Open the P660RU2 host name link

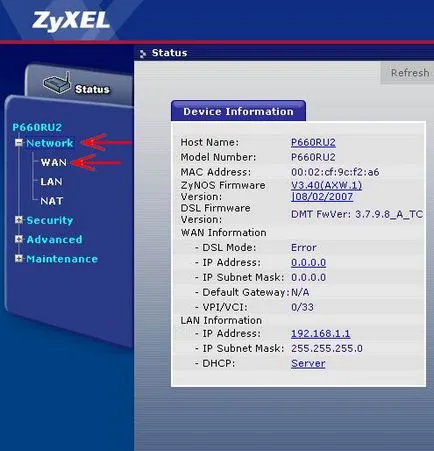pyautogui.click(x=313, y=142)
